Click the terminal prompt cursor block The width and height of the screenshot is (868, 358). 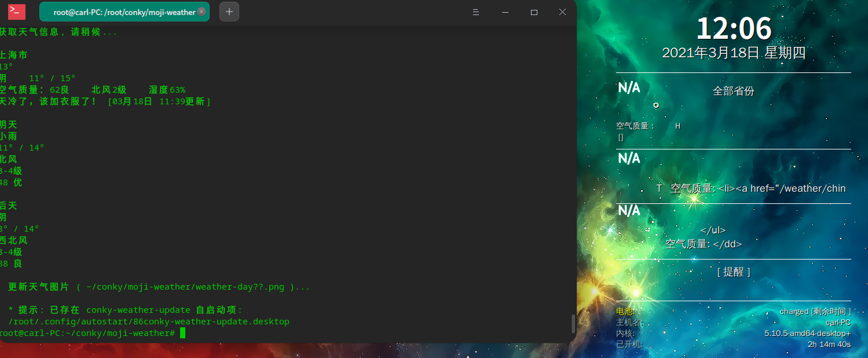pyautogui.click(x=182, y=333)
